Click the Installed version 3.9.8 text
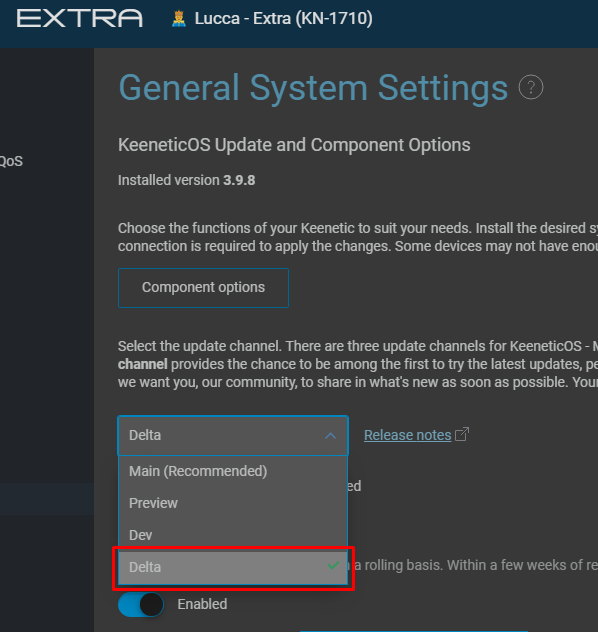The height and width of the screenshot is (632, 598). tap(187, 180)
